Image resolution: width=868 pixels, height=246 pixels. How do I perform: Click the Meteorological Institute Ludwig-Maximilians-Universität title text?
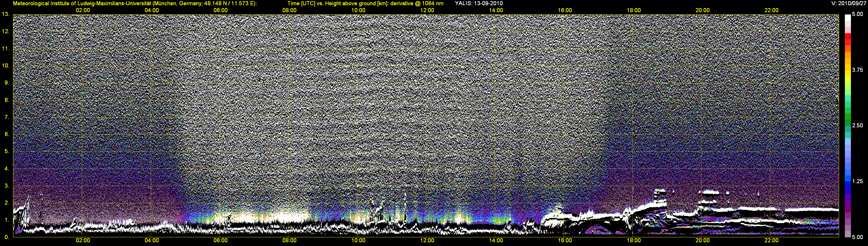[x=135, y=3]
